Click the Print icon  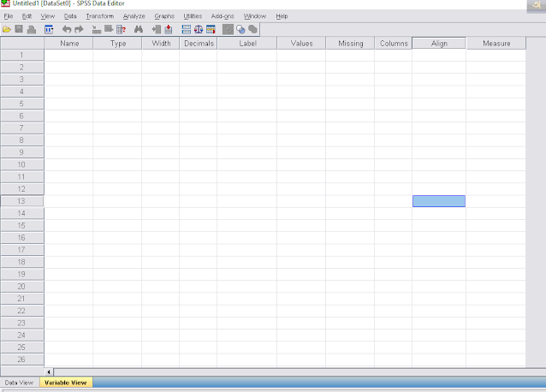coord(32,30)
